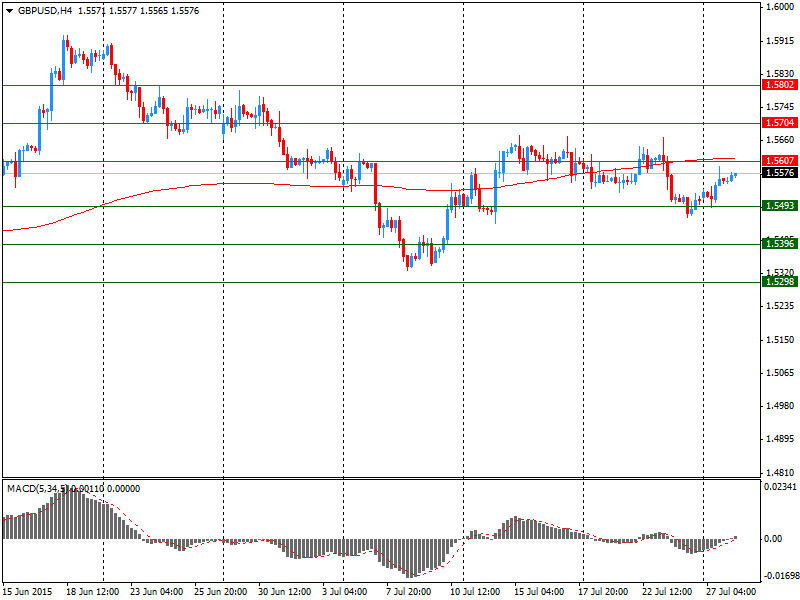Click the 1.5830 price scale value
Viewport: 800px width, 600px height.
780,74
